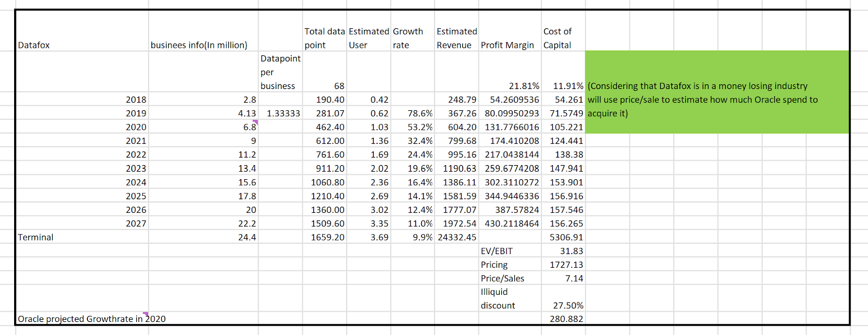Screen dimensions: 868x335
Task: Click the 799.68 revenue cell
Action: point(457,141)
